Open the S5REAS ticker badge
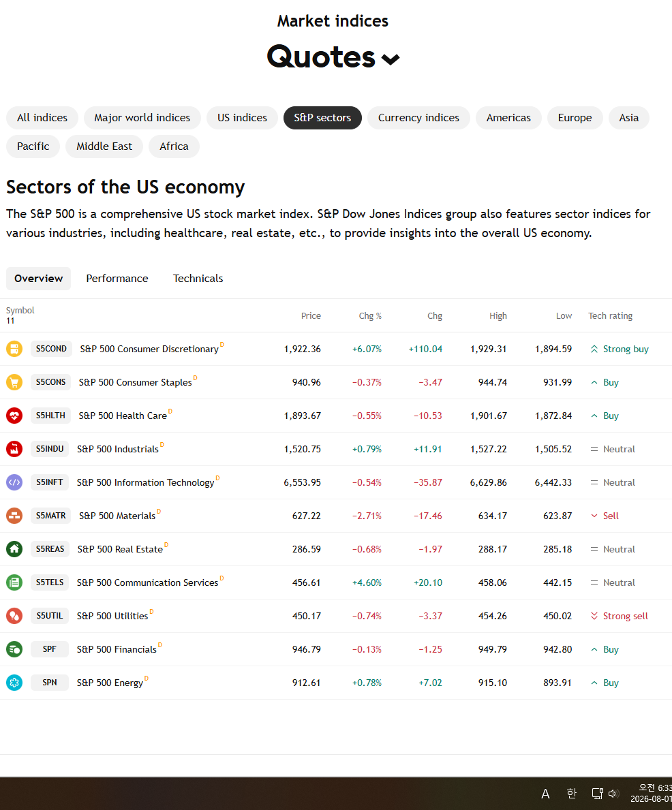Viewport: 672px width, 810px height. 50,549
